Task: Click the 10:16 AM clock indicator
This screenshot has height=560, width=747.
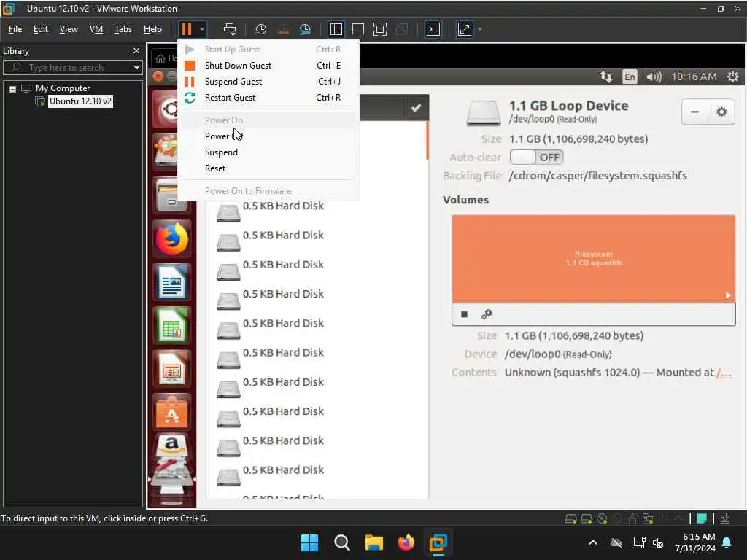Action: [694, 77]
